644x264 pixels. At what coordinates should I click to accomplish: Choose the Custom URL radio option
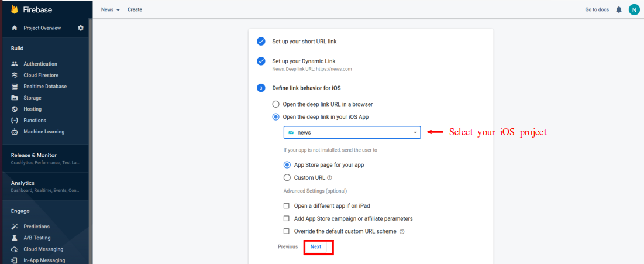(287, 177)
